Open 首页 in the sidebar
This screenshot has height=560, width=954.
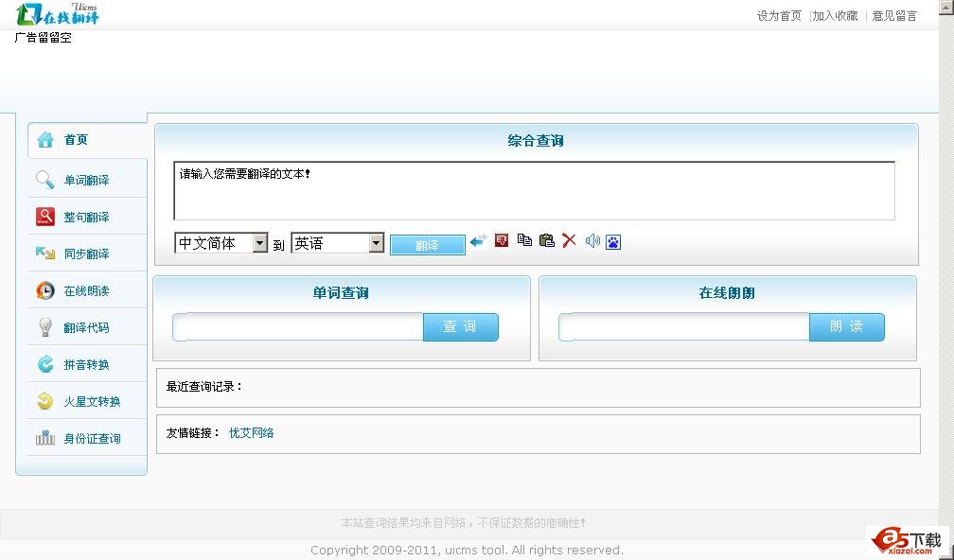(88, 140)
